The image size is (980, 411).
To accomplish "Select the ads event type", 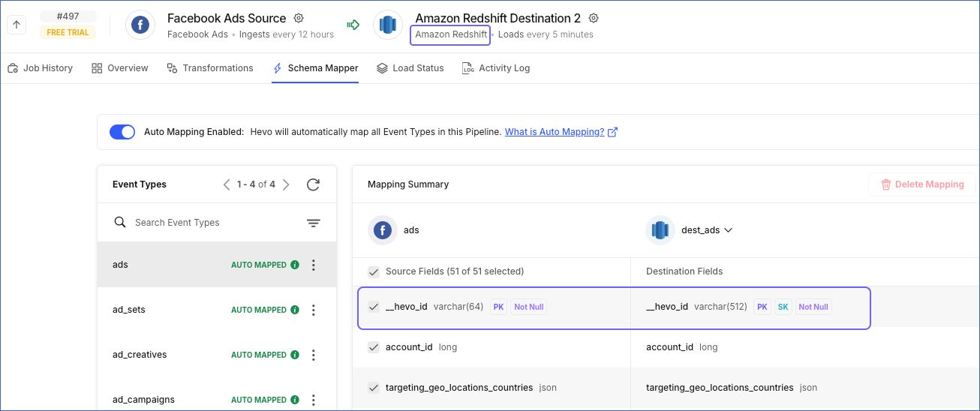I will point(217,265).
